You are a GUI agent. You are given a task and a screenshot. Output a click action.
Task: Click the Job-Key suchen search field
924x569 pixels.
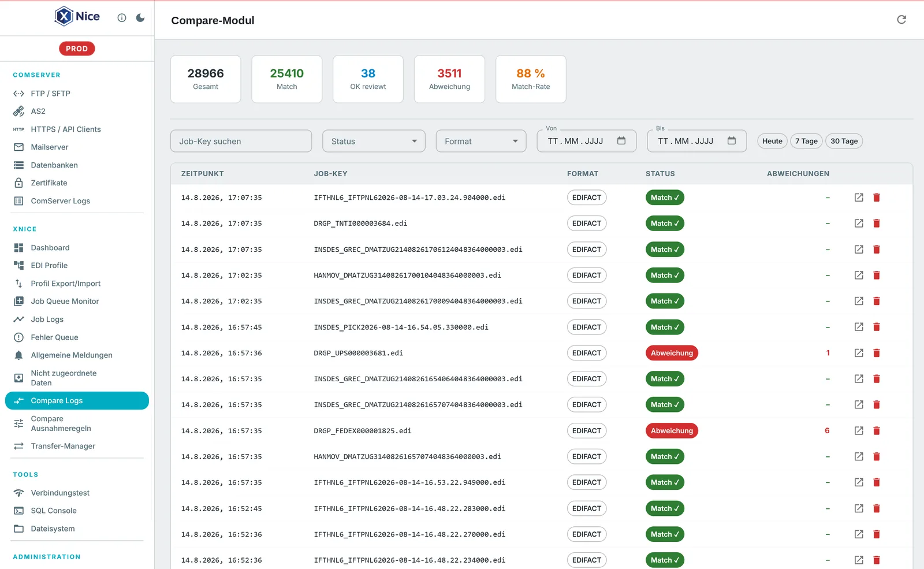[241, 141]
